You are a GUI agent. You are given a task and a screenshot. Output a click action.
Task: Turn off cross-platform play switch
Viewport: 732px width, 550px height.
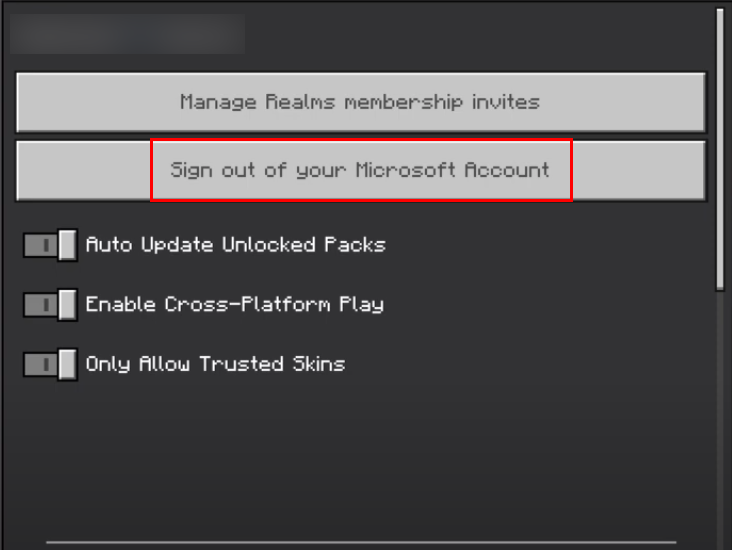50,304
